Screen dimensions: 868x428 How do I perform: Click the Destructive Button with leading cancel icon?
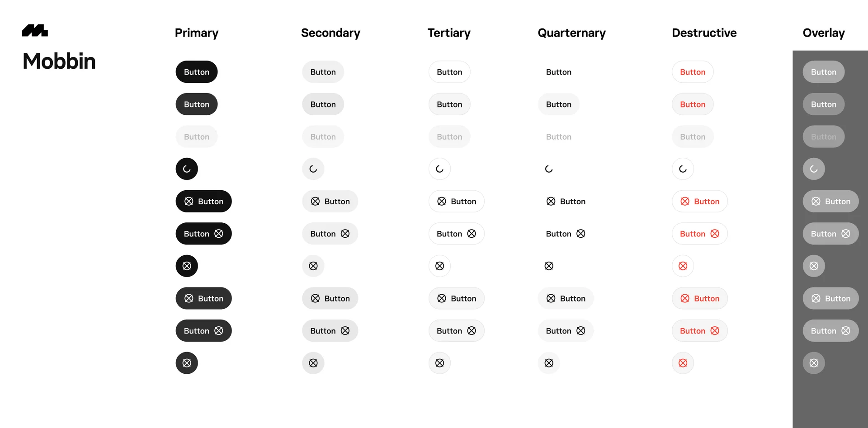tap(699, 201)
